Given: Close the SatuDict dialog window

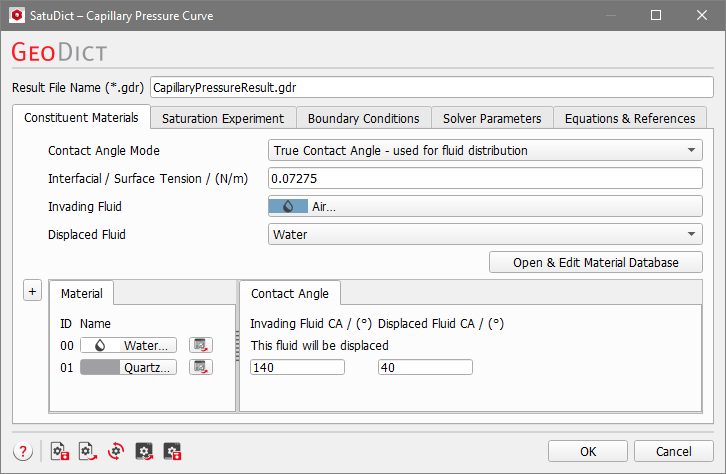Looking at the screenshot, I should tap(701, 15).
